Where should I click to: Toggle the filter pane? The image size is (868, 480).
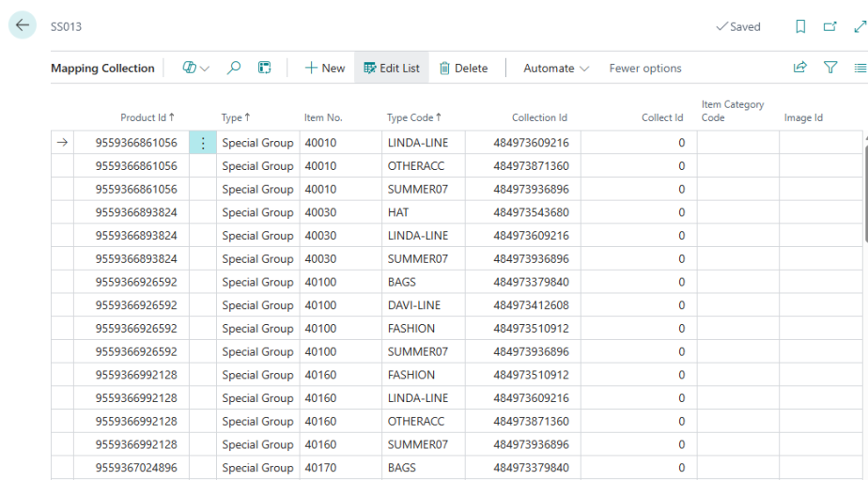coord(830,68)
